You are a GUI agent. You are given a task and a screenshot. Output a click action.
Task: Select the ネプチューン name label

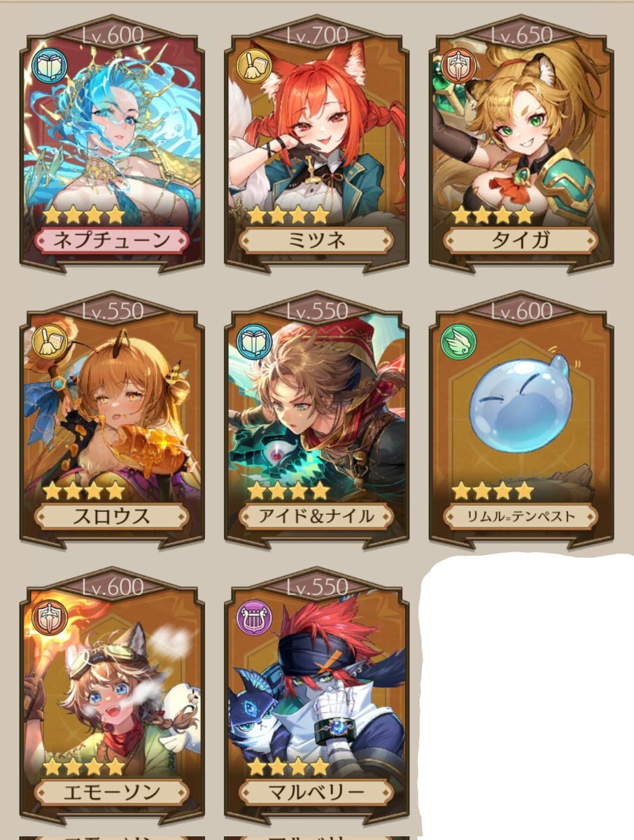112,241
